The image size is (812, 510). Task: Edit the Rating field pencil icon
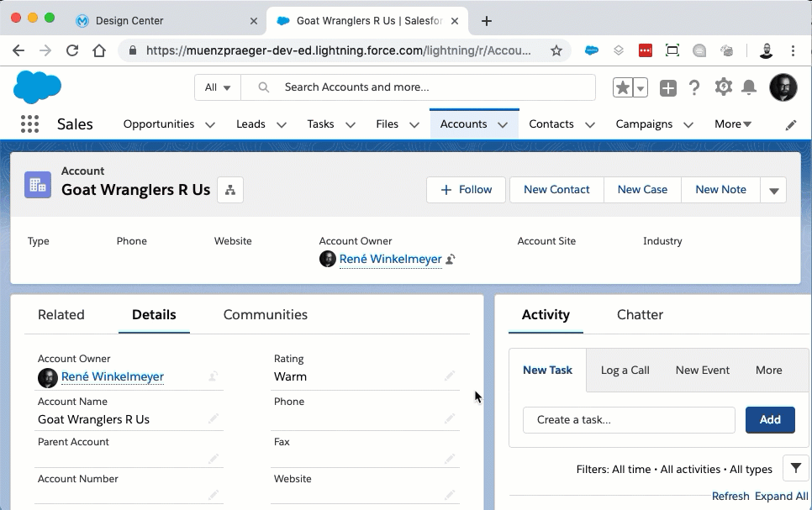click(450, 375)
